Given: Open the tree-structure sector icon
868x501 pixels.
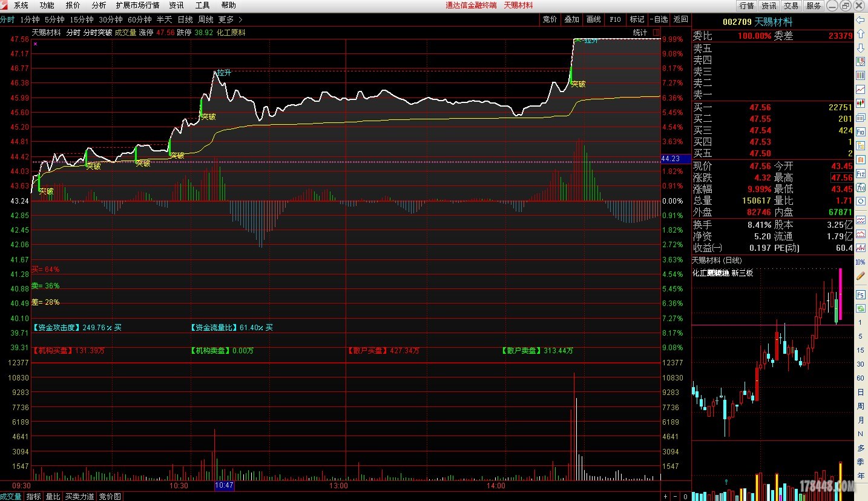Looking at the screenshot, I should [860, 145].
